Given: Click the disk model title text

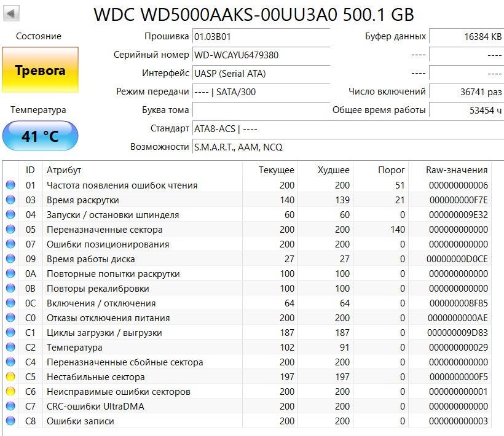Looking at the screenshot, I should tap(254, 15).
